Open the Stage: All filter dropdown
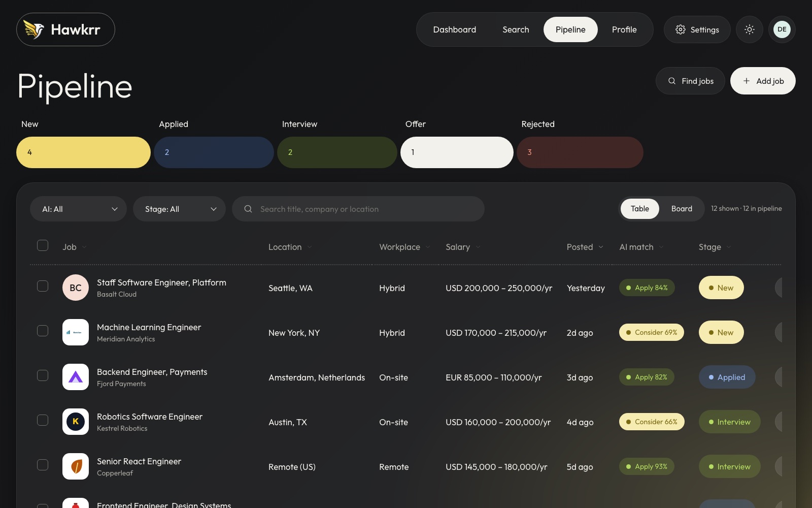Image resolution: width=812 pixels, height=508 pixels. 179,209
